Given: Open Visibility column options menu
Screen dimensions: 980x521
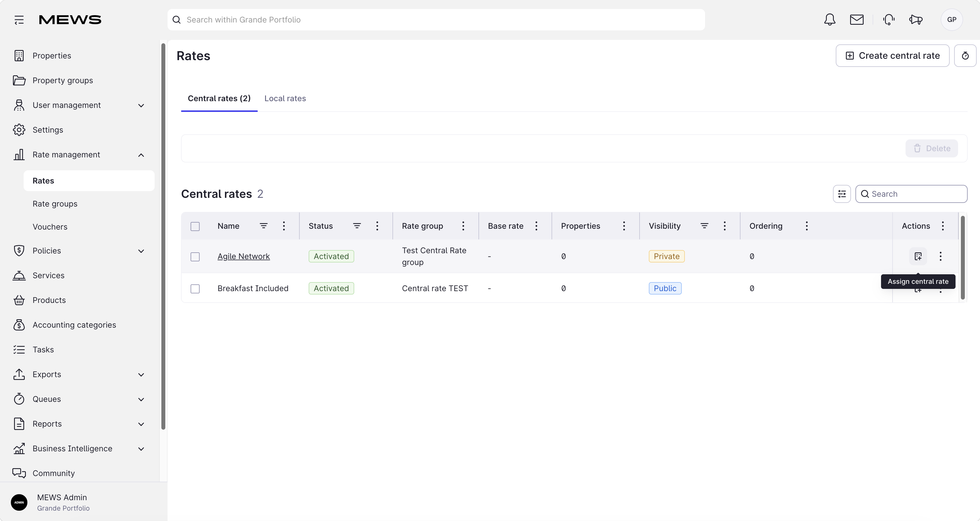Looking at the screenshot, I should pyautogui.click(x=725, y=226).
